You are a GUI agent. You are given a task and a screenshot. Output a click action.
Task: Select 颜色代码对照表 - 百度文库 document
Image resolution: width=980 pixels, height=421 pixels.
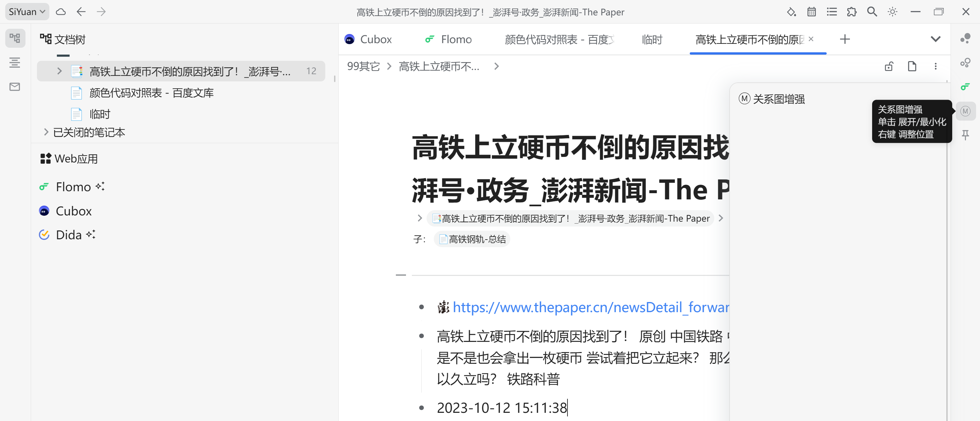(151, 93)
